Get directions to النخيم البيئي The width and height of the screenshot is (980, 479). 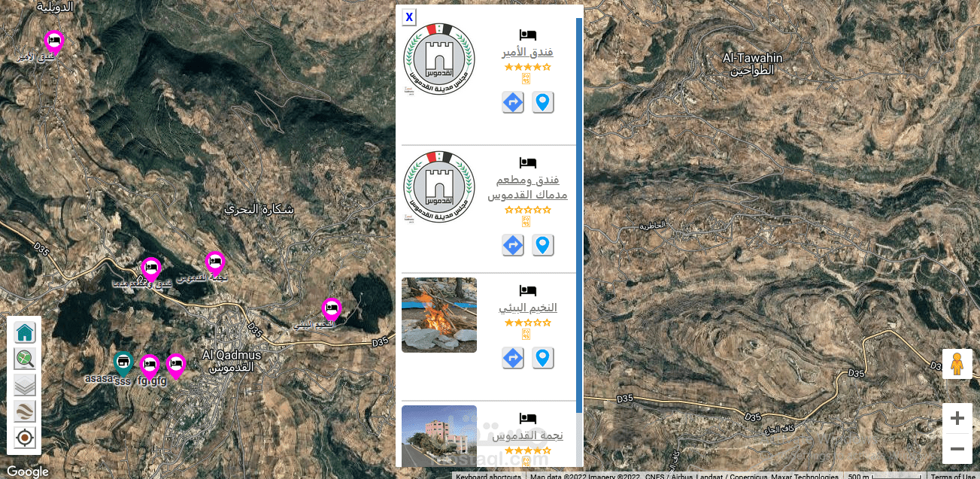tap(513, 358)
